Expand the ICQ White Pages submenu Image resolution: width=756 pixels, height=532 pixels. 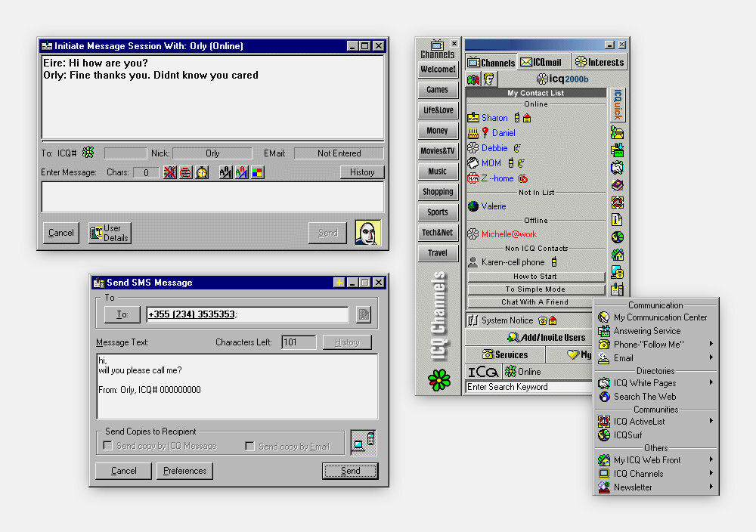pos(711,382)
